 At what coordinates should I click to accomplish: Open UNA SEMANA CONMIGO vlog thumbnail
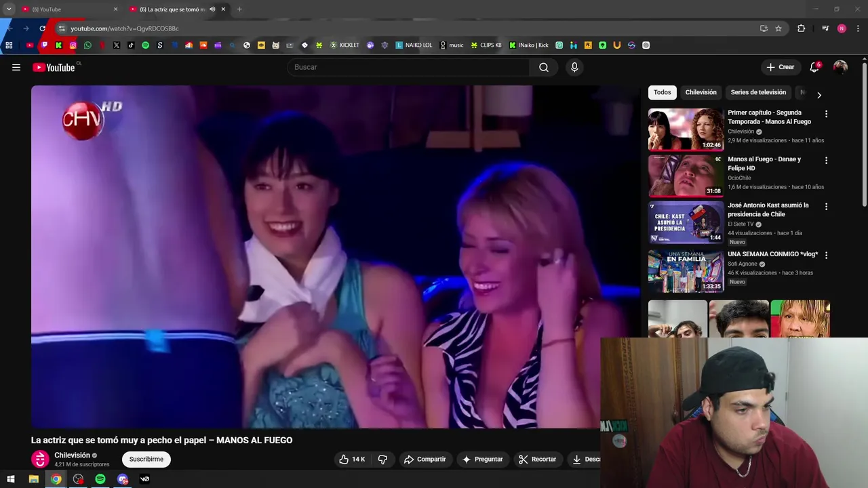point(686,271)
